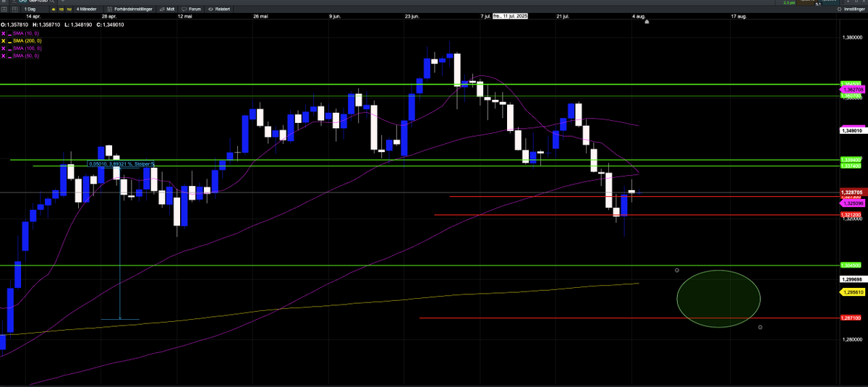Screen dimensions: 868x387
Task: Open the 4 Måneder period dropdown
Action: click(x=87, y=9)
